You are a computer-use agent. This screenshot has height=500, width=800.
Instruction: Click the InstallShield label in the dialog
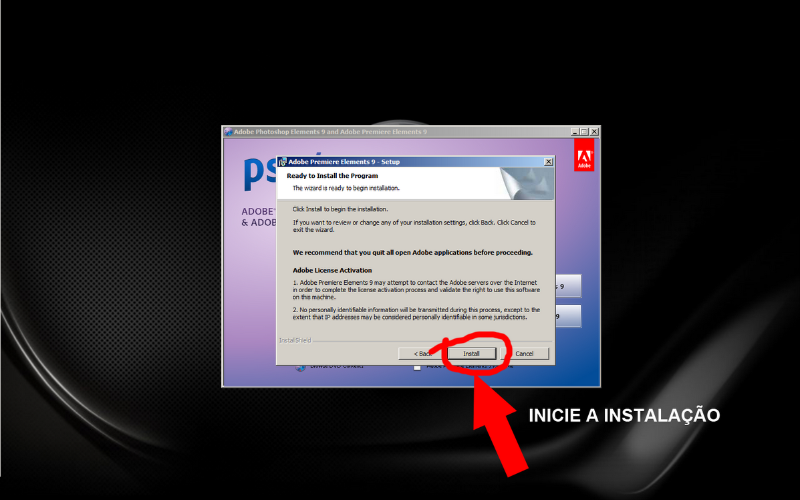[x=295, y=340]
